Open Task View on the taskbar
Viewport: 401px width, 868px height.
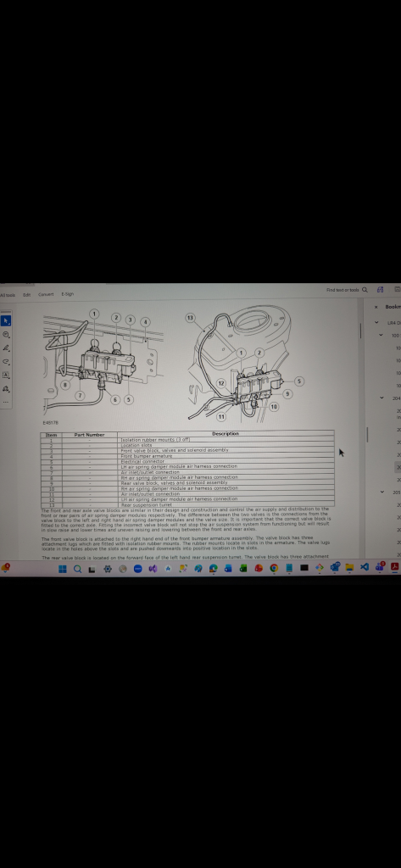pos(92,568)
